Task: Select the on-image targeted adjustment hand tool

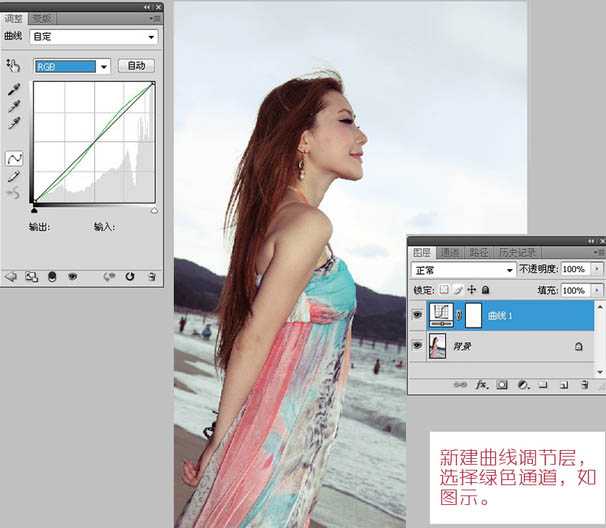Action: click(13, 66)
